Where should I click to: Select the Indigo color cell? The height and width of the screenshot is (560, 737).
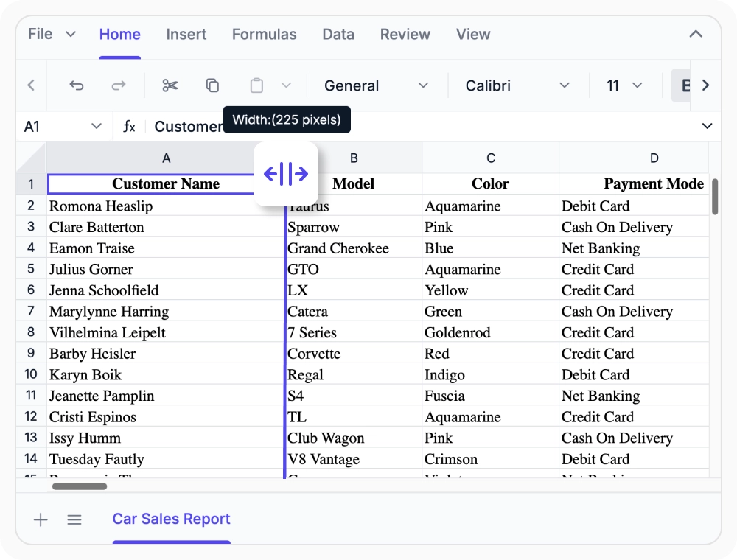[x=491, y=374]
